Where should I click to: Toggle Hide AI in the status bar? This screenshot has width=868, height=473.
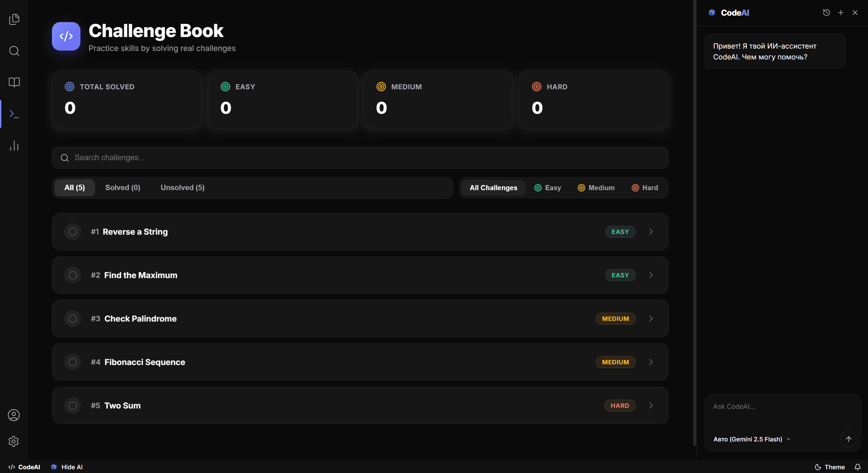pyautogui.click(x=67, y=467)
